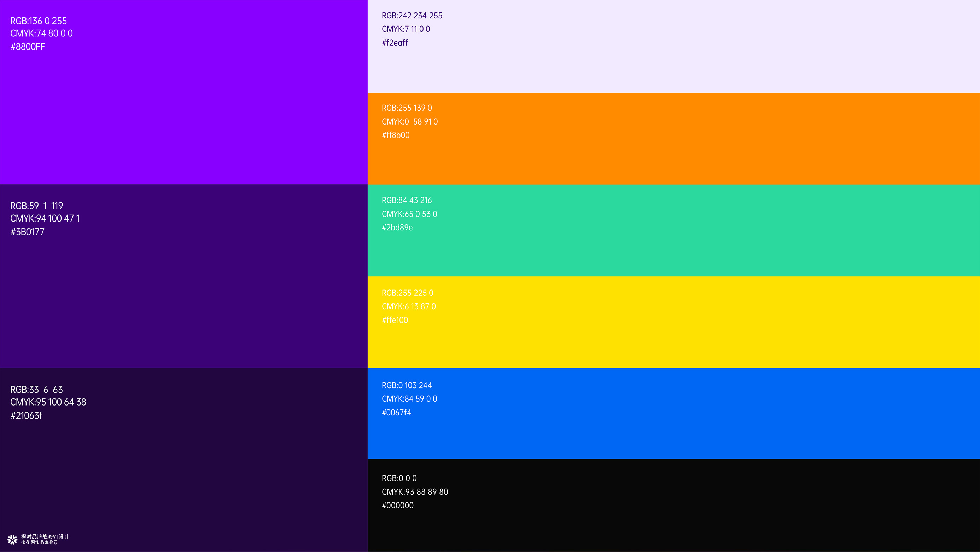The height and width of the screenshot is (552, 980).
Task: Click the 'RGB:136 0 255' label
Action: pos(39,21)
